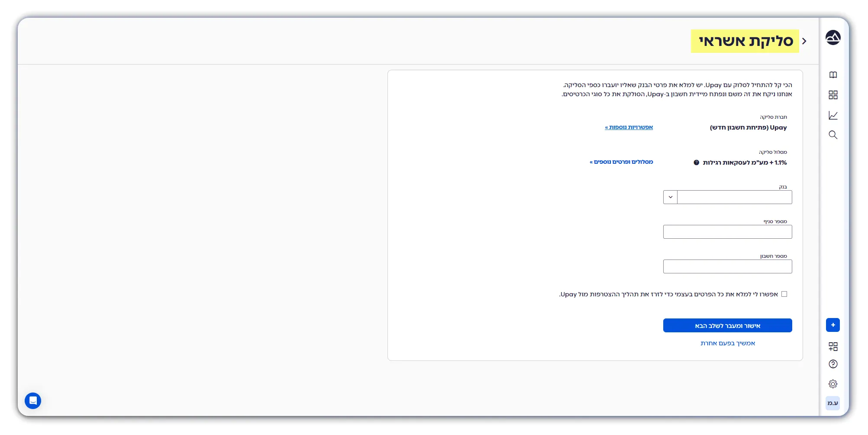Open the מסלולים ופרטים נוספים link
Viewport: 868px width, 435px height.
pyautogui.click(x=621, y=162)
